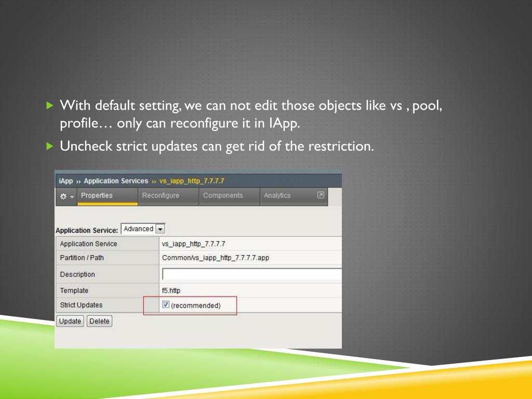
Task: Select the Components tab
Action: tap(223, 196)
